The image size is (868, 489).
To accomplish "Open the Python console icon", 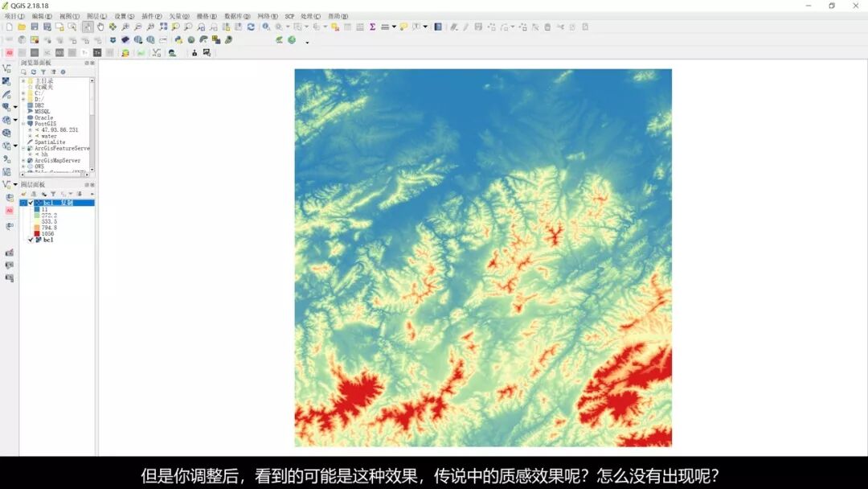I will point(178,40).
